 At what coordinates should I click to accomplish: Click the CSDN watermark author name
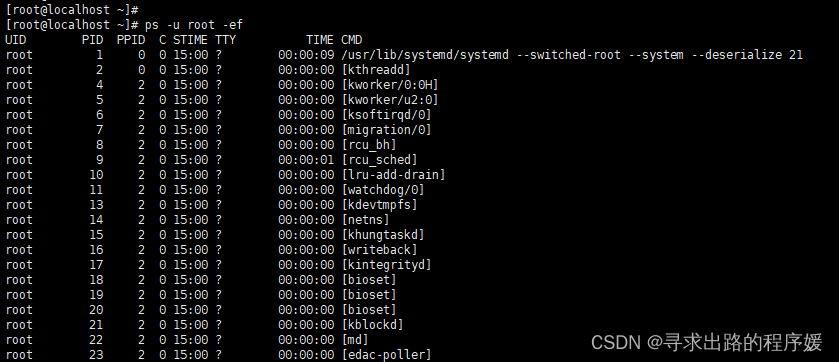pos(742,342)
